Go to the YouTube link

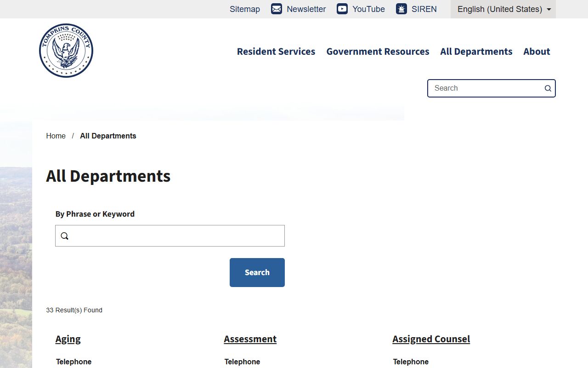[x=368, y=9]
